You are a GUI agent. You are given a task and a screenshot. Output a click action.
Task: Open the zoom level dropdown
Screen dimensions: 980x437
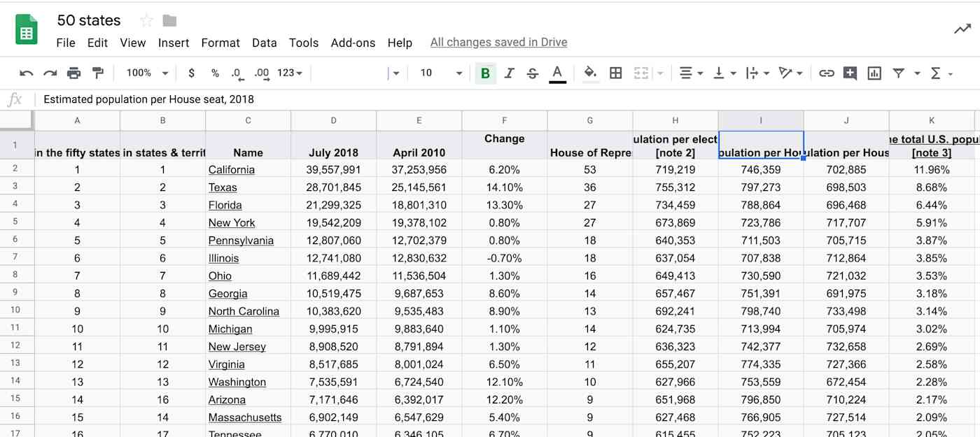(x=146, y=73)
